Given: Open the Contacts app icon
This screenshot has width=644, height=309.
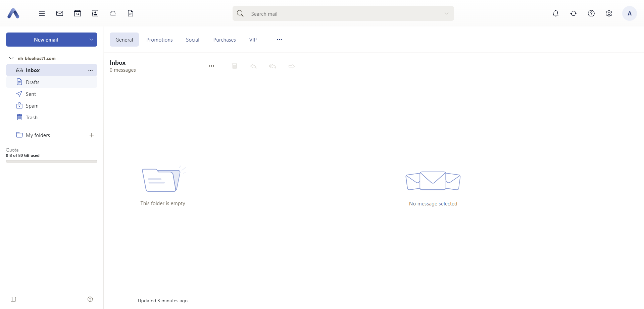Looking at the screenshot, I should pos(95,13).
